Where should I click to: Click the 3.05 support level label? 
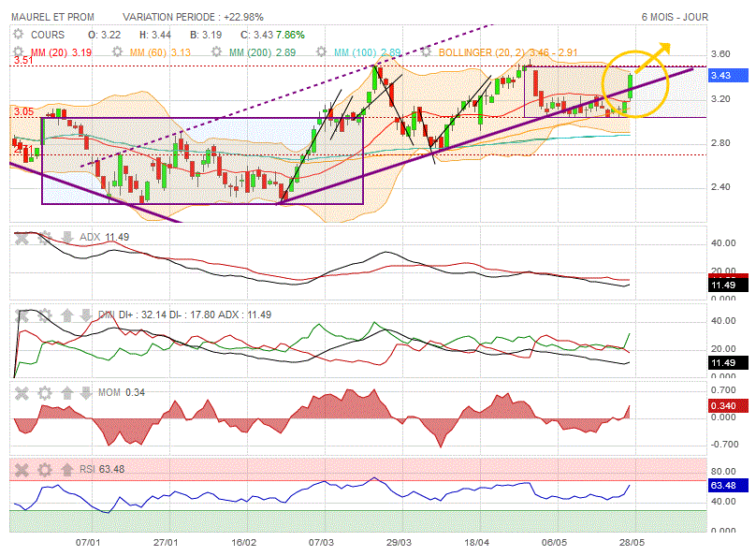[x=23, y=112]
